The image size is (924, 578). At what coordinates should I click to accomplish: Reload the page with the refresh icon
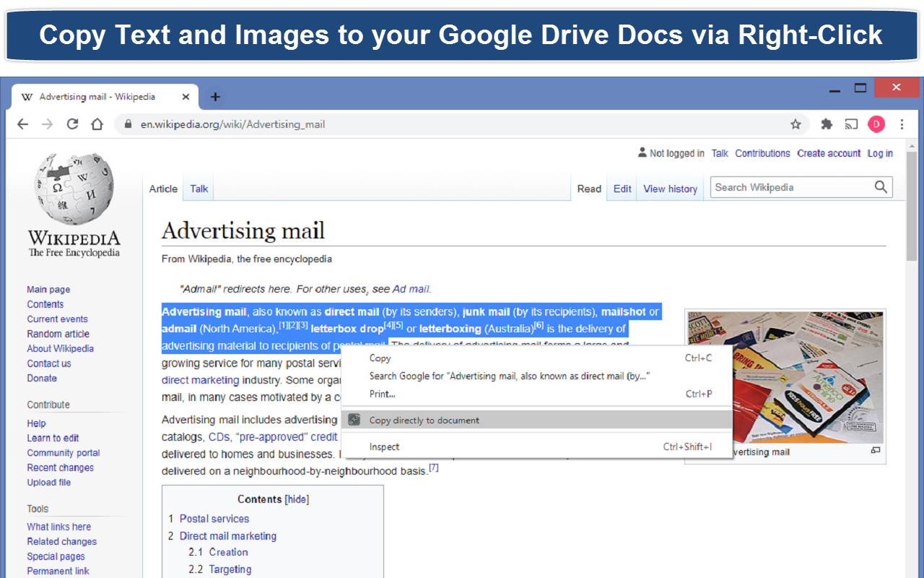72,124
